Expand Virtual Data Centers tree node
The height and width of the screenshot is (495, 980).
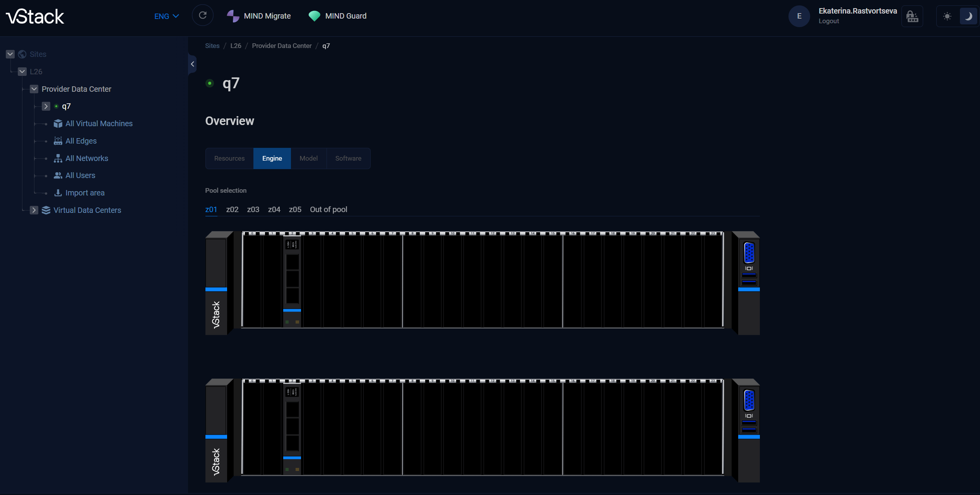tap(34, 210)
